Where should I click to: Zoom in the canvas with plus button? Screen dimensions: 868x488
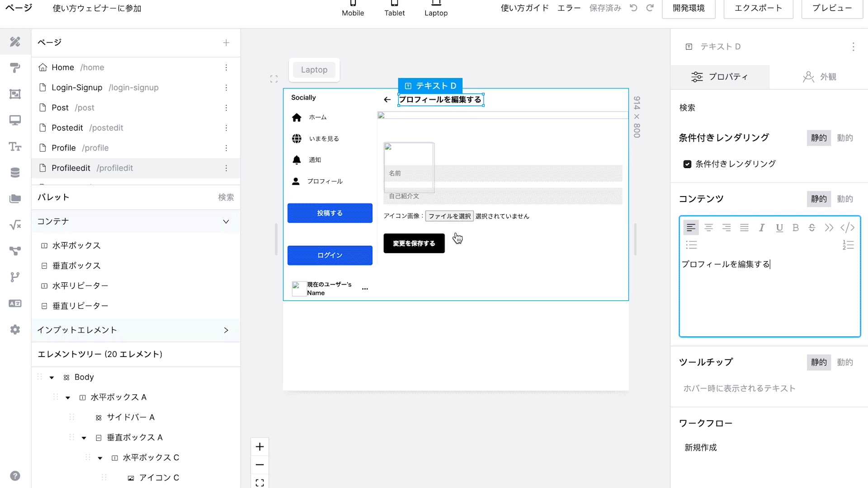point(260,447)
